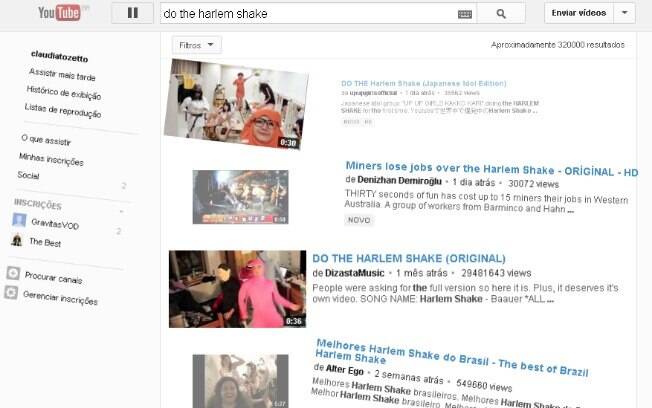This screenshot has height=408, width=652.
Task: Expand the arrow next to Enviar vídeos
Action: click(x=625, y=13)
